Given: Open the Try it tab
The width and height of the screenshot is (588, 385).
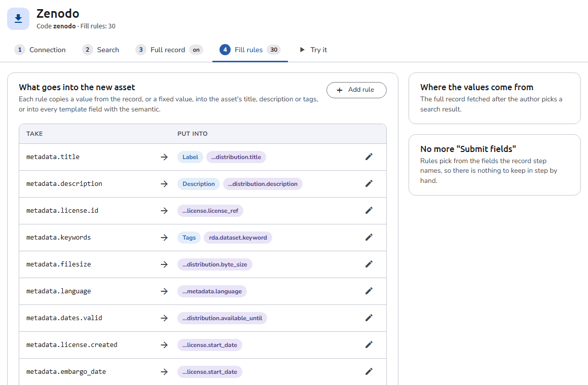Looking at the screenshot, I should point(313,50).
